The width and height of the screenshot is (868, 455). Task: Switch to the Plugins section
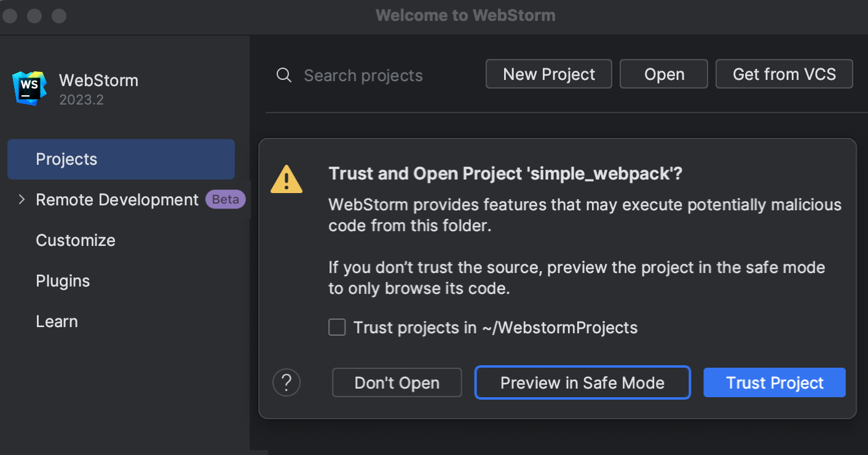pyautogui.click(x=63, y=280)
